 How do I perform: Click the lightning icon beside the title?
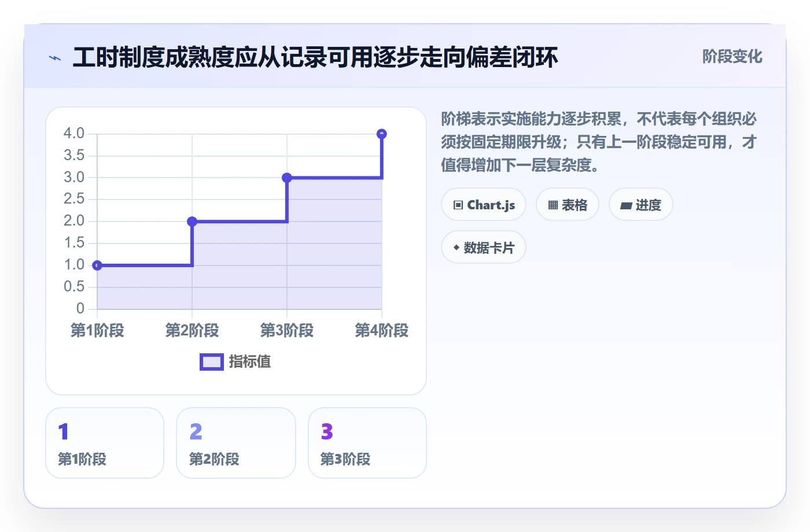(55, 58)
